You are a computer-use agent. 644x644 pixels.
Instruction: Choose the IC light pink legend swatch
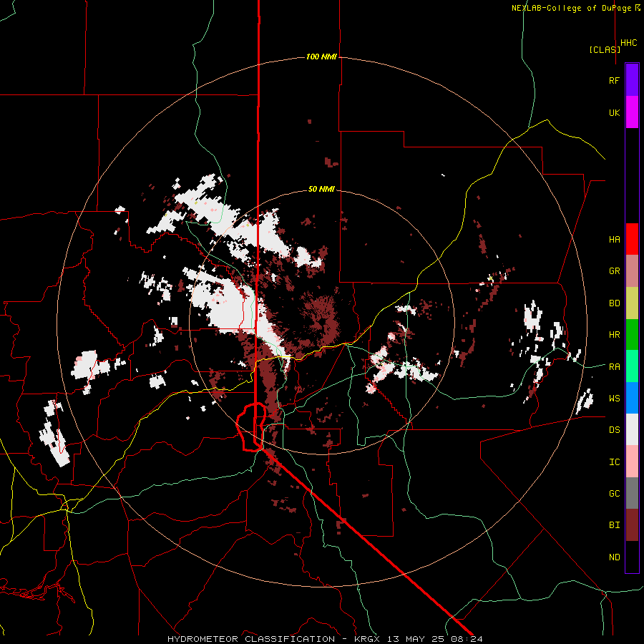point(632,462)
